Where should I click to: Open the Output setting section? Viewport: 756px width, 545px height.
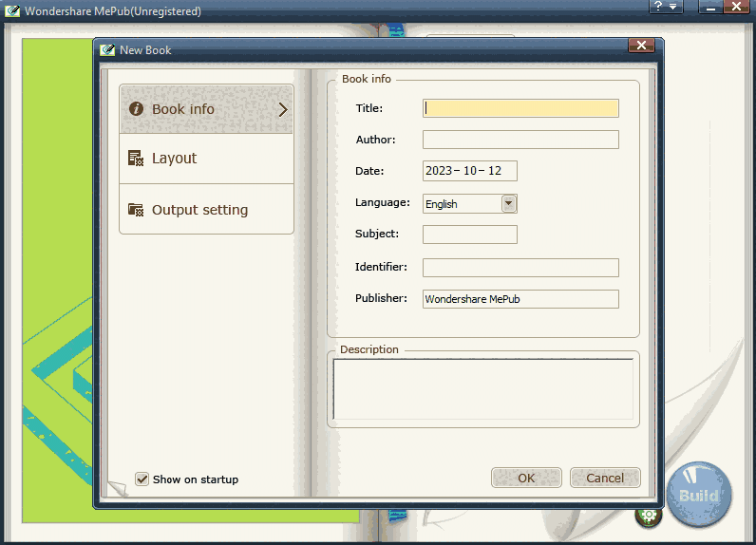click(206, 210)
